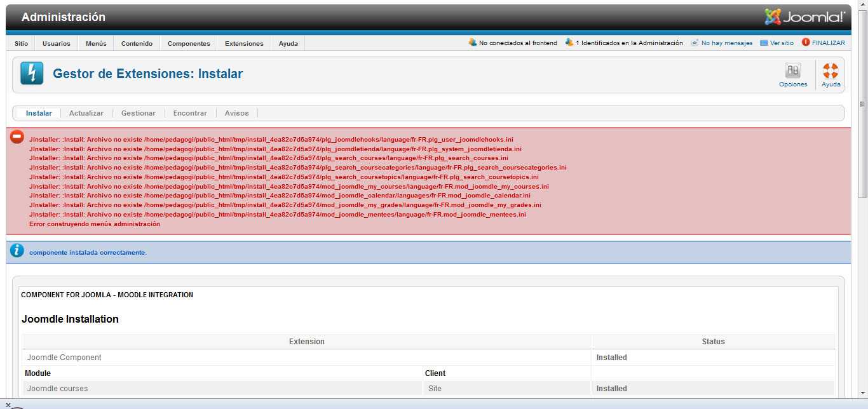This screenshot has width=868, height=409.
Task: Open Ayuda lifebuoy toolbar icon
Action: tap(831, 70)
